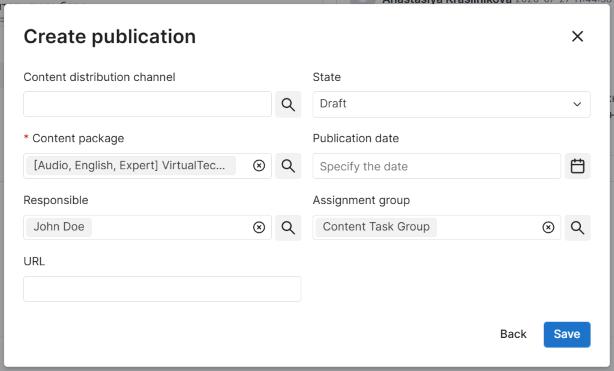This screenshot has width=614, height=371.
Task: Focus the Content distribution channel field
Action: click(147, 104)
